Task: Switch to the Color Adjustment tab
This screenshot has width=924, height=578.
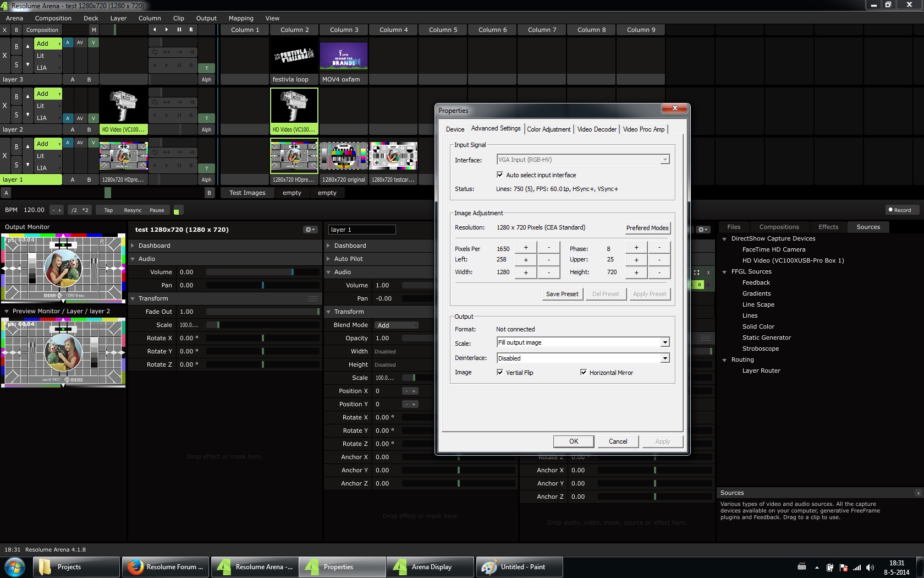Action: [548, 129]
